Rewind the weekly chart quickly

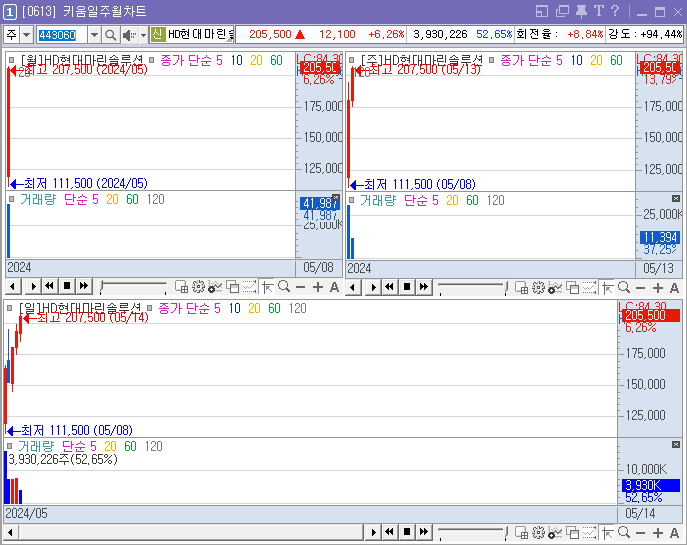coord(390,287)
